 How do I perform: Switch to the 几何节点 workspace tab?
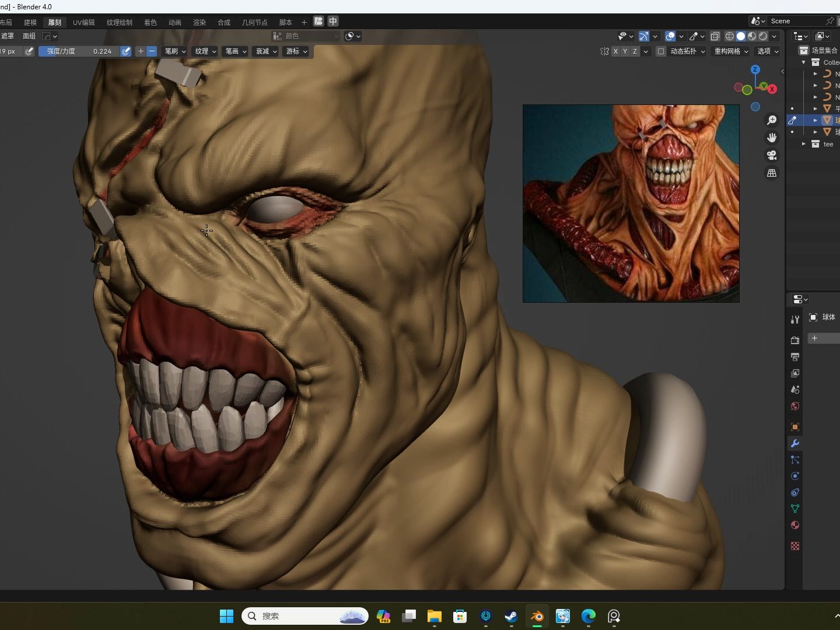click(x=255, y=22)
